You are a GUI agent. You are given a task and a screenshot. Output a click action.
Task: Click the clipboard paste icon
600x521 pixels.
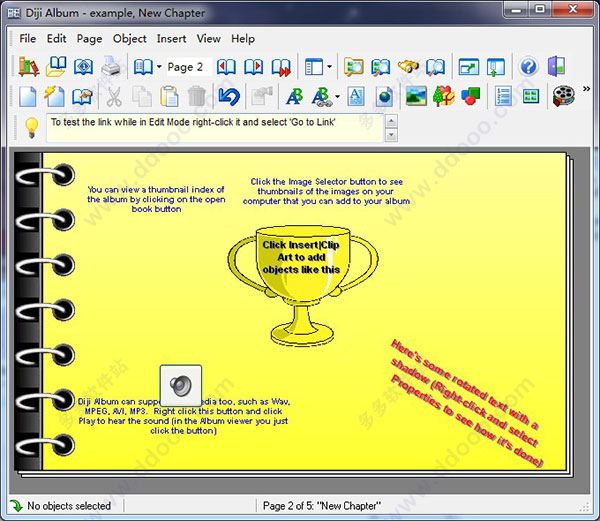click(169, 96)
